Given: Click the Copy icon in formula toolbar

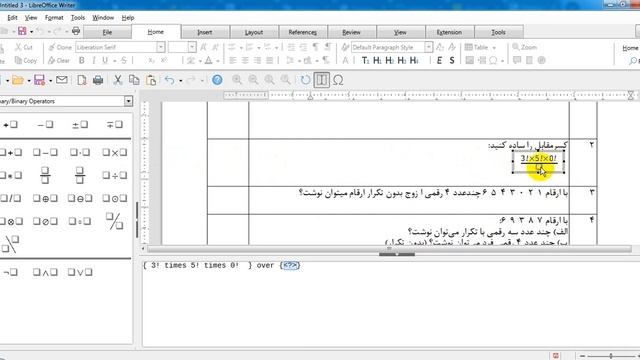Looking at the screenshot, I should coord(134,80).
